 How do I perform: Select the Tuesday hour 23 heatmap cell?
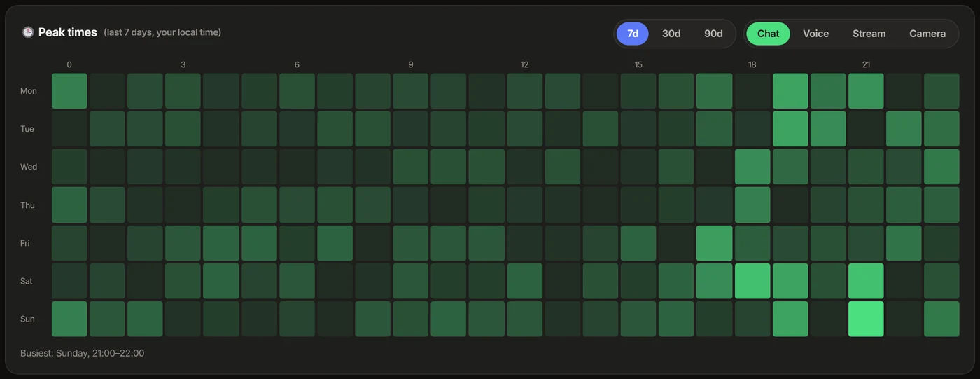pyautogui.click(x=941, y=129)
